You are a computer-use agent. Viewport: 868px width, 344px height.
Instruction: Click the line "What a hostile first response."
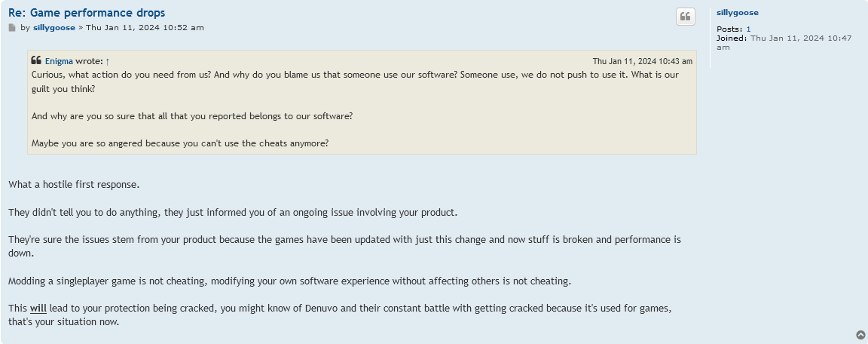click(74, 185)
